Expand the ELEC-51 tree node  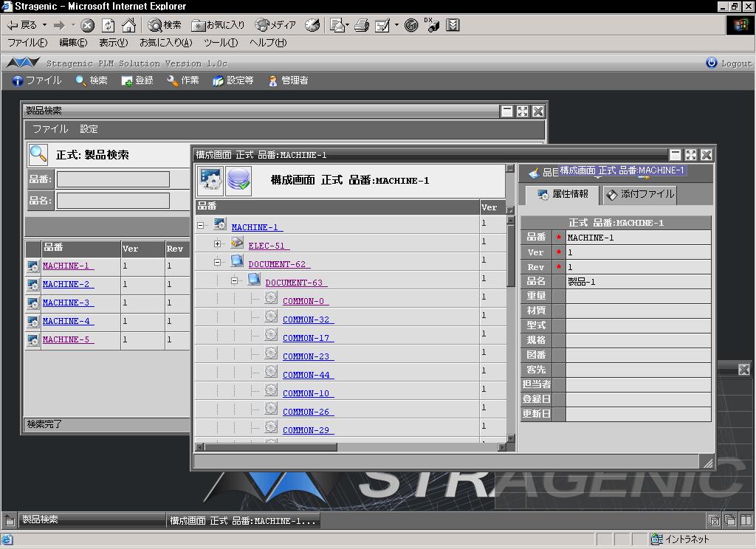click(218, 244)
